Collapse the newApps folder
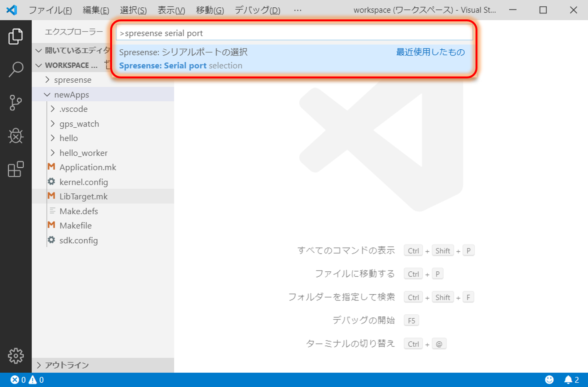The image size is (588, 387). pos(71,95)
